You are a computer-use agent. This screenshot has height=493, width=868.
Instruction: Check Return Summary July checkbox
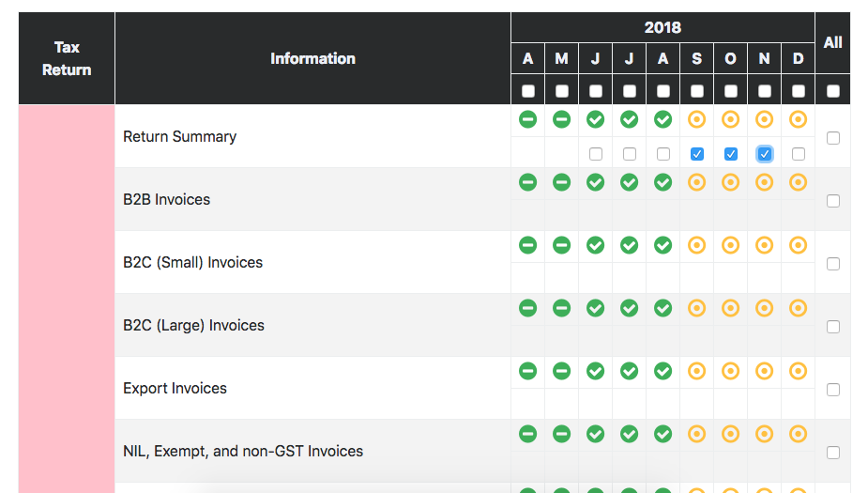pyautogui.click(x=630, y=154)
